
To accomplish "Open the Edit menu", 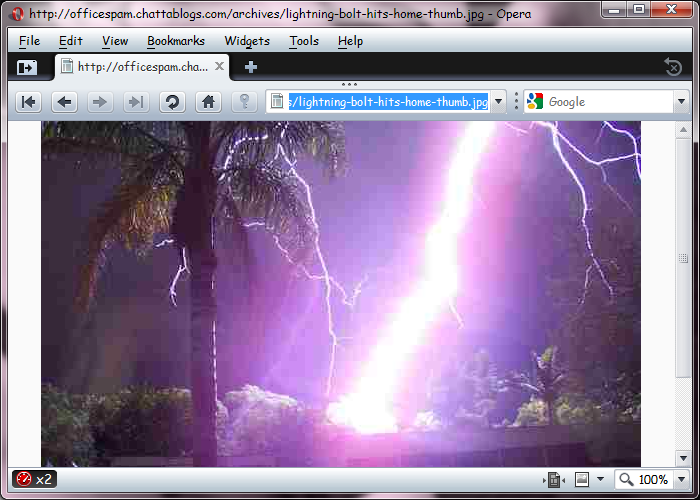I will 71,41.
